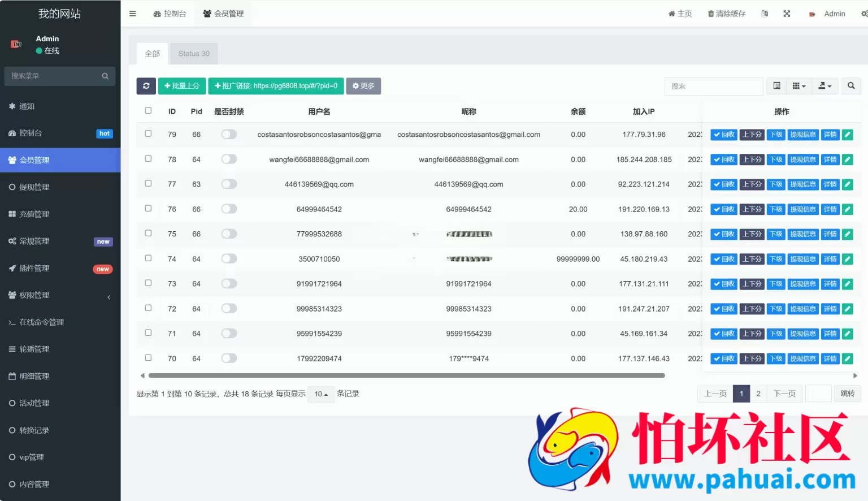868x501 pixels.
Task: Open 插件管理 in the sidebar
Action: click(x=60, y=269)
